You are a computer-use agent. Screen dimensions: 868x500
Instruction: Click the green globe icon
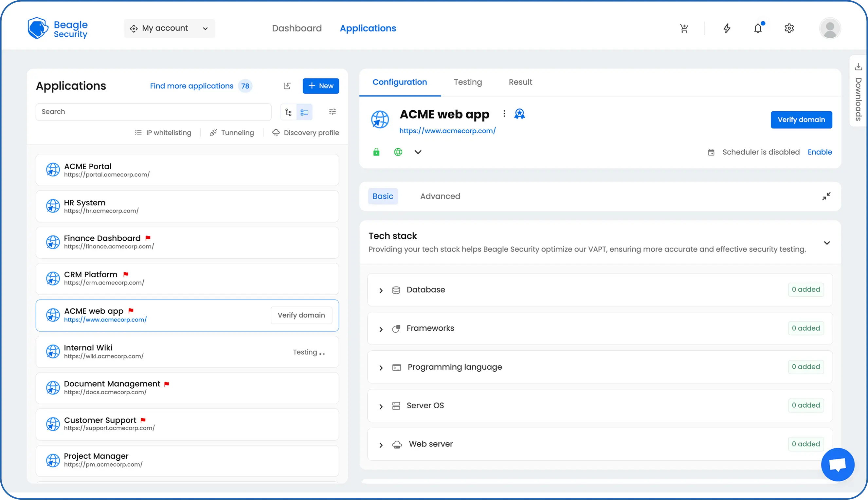click(398, 152)
